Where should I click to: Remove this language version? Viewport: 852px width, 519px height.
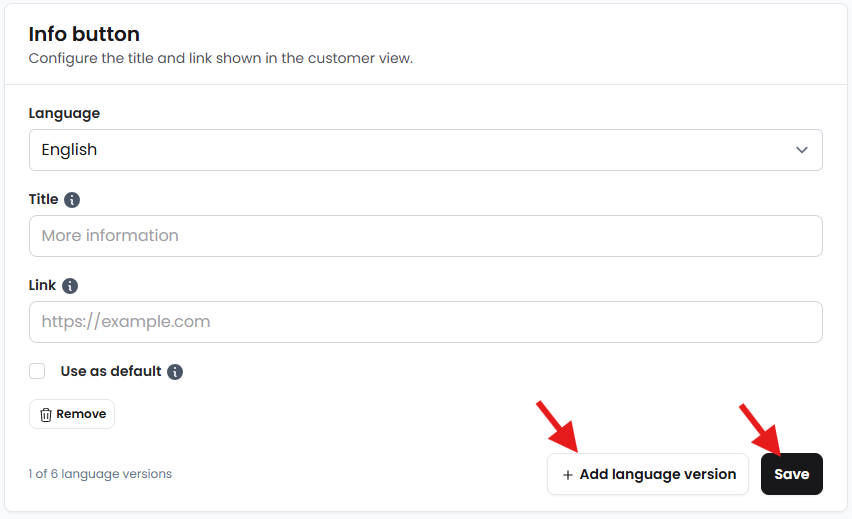tap(72, 414)
